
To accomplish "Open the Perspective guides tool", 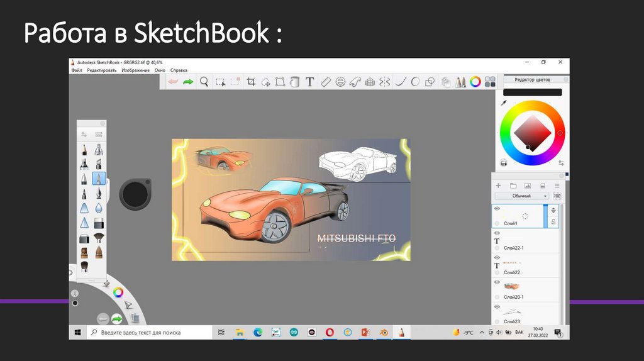I will (x=370, y=82).
